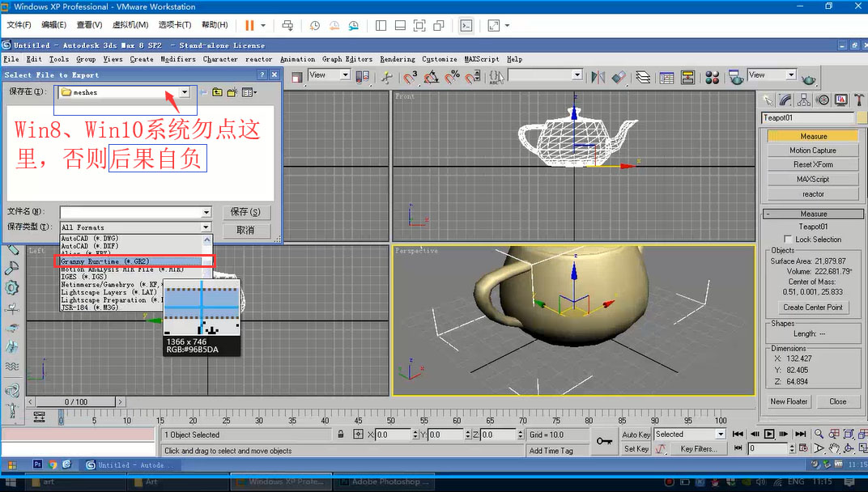This screenshot has height=492, width=868.
Task: Toggle absolute/offset transform type-in mode
Action: point(358,435)
